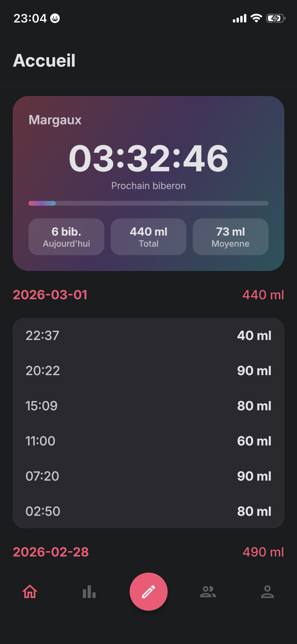Open the family group tab

coord(208,592)
